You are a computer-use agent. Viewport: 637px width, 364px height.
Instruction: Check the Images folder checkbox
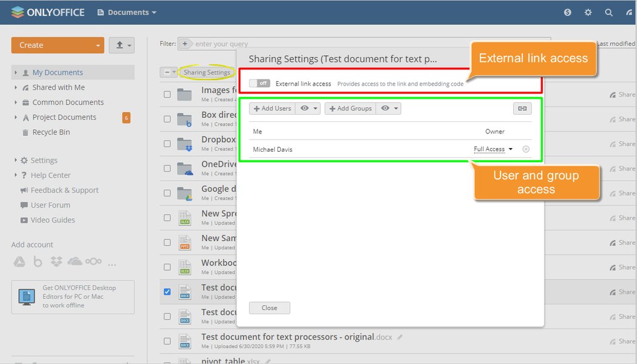click(167, 94)
